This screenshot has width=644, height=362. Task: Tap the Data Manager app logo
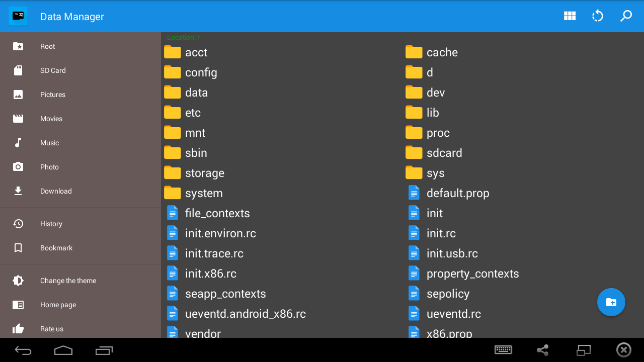[x=18, y=16]
